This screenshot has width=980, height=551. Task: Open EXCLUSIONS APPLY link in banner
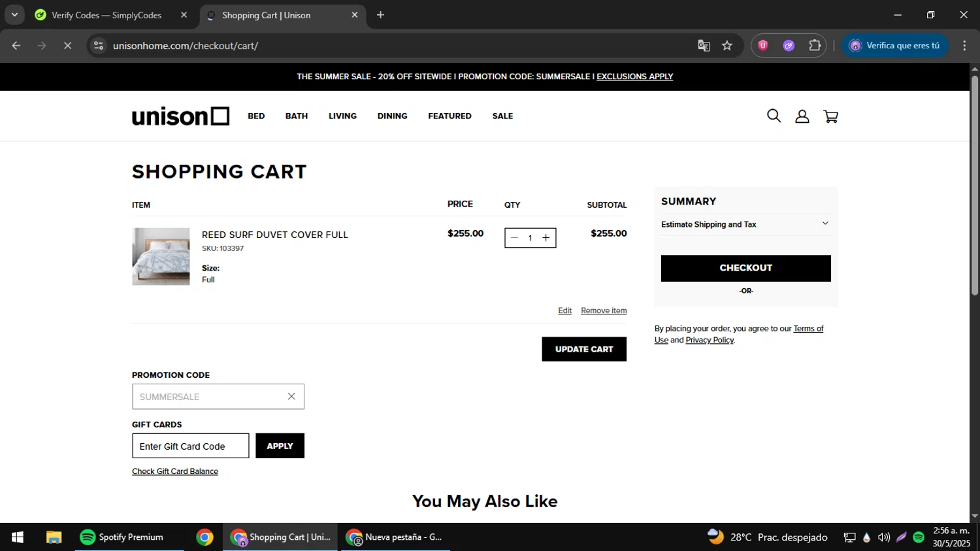click(634, 76)
